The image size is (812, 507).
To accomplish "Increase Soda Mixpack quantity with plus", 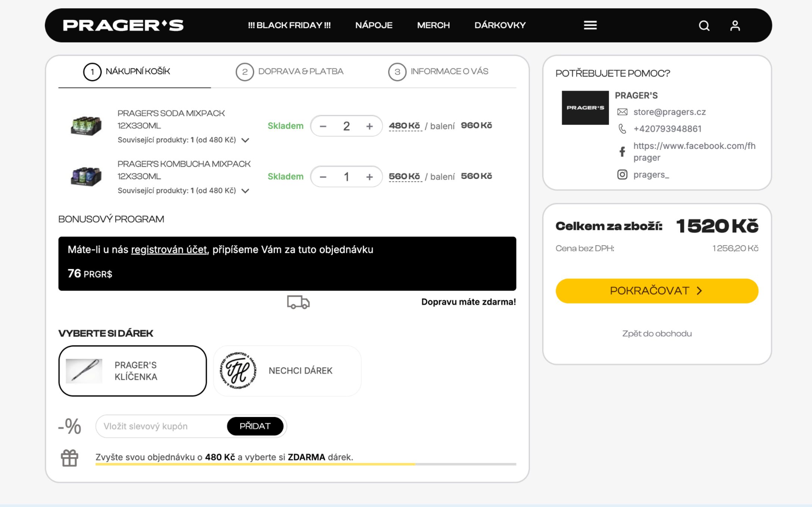I will coord(369,126).
